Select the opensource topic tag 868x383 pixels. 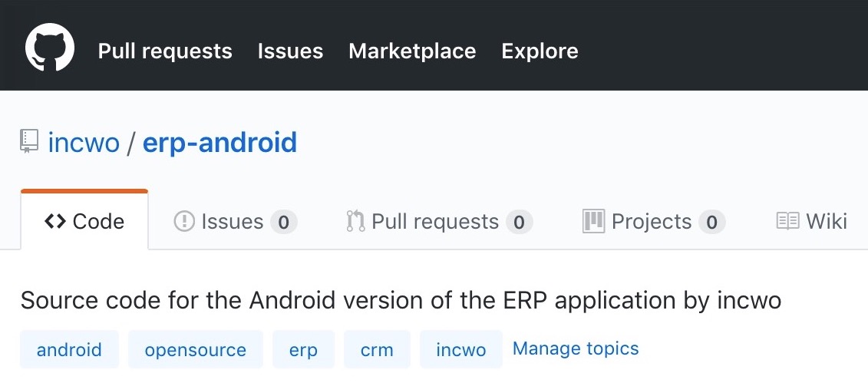click(196, 349)
